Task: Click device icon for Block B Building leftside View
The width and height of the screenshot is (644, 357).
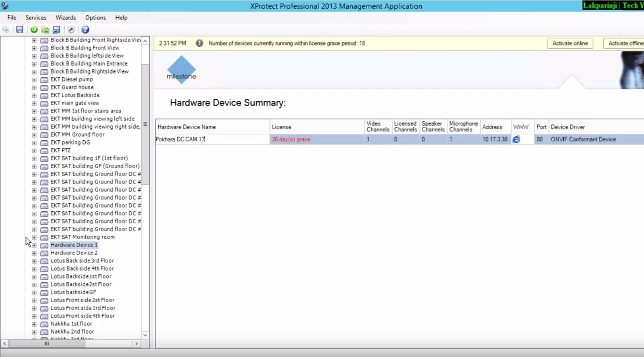Action: pos(44,56)
